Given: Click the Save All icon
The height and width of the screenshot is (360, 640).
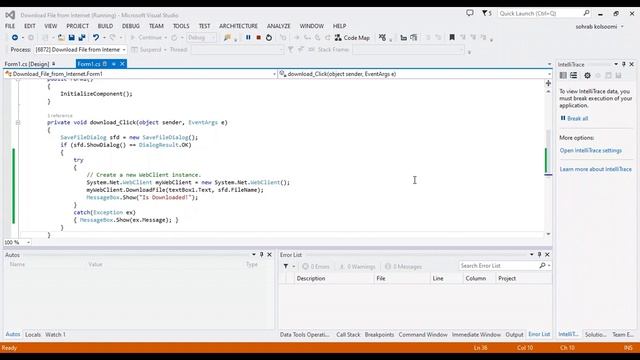Looking at the screenshot, I should [82, 38].
